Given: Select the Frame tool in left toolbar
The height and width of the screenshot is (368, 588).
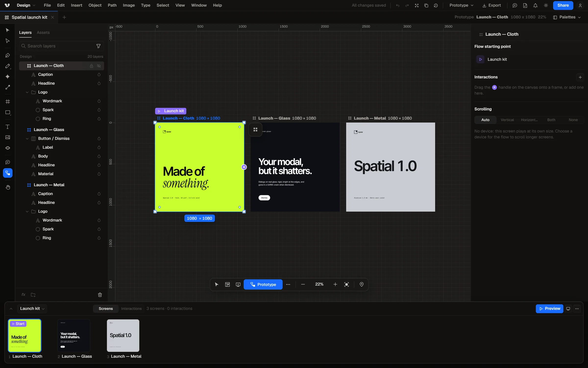Looking at the screenshot, I should coord(8,102).
